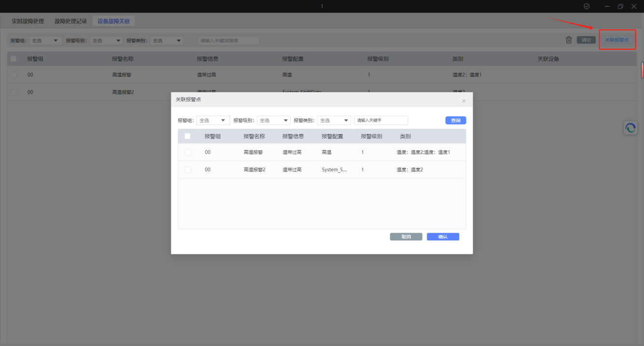
Task: Expand the dialog's 报警级别 dropdown
Action: pyautogui.click(x=273, y=120)
